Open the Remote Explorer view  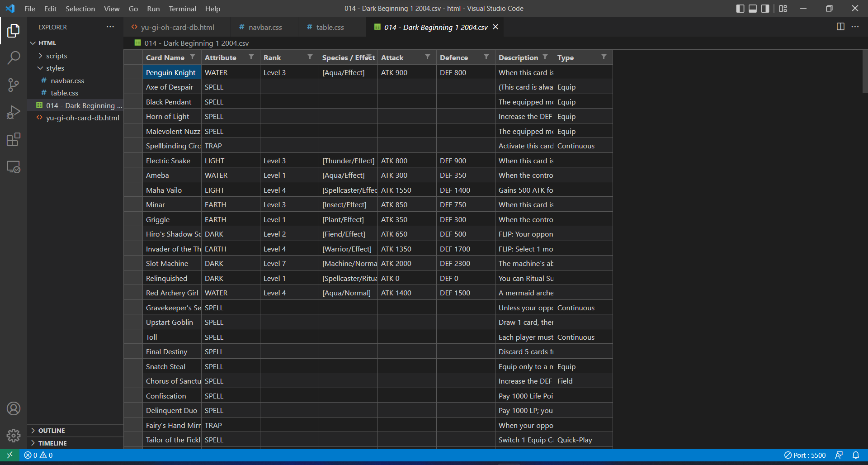(14, 167)
